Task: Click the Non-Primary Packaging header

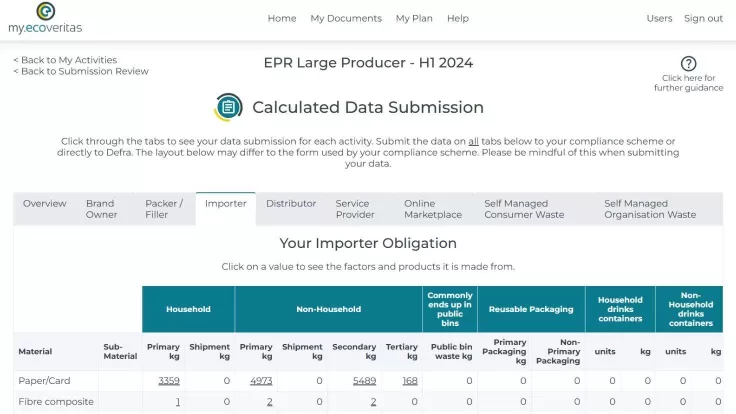Action: click(559, 352)
